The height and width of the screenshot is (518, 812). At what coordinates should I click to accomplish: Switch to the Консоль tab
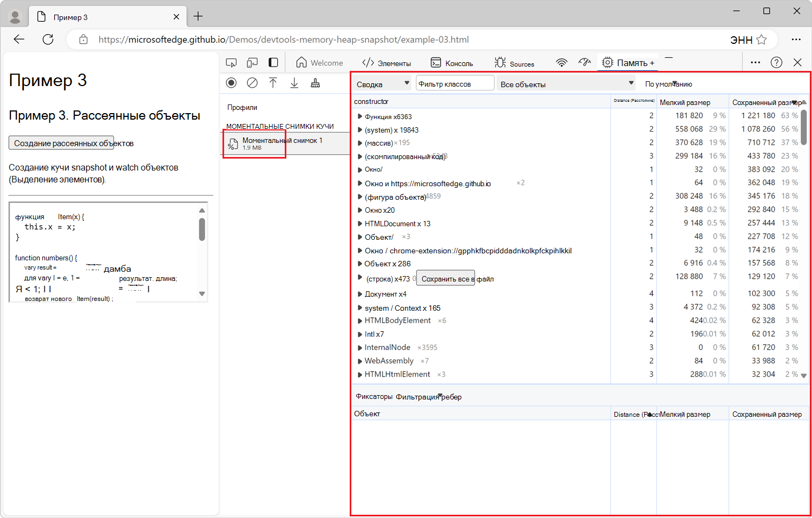coord(451,63)
